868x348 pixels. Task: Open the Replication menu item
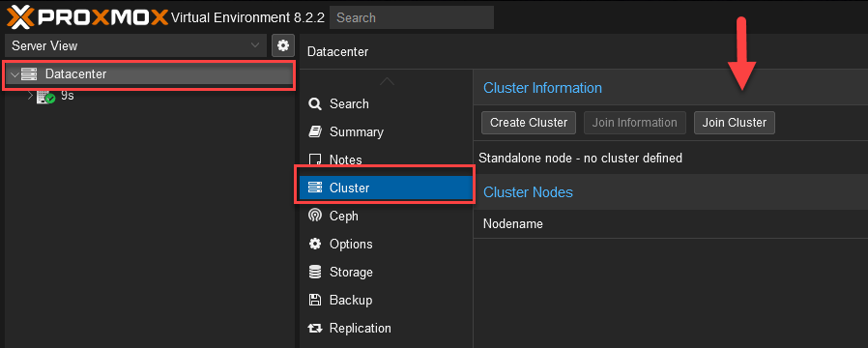[387, 328]
